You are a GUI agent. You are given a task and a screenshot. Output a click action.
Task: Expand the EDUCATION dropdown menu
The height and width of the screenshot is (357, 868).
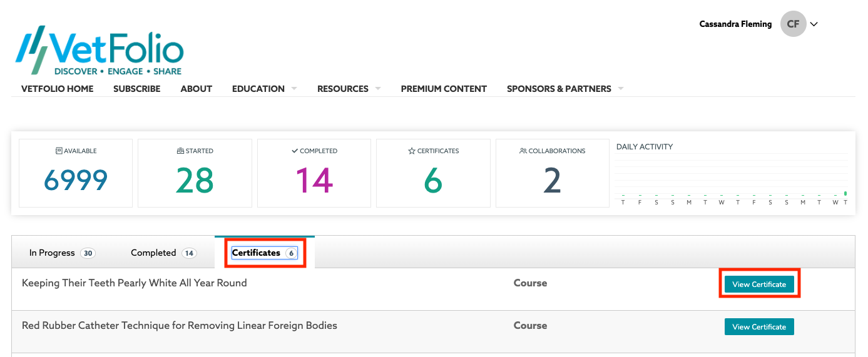(x=264, y=89)
